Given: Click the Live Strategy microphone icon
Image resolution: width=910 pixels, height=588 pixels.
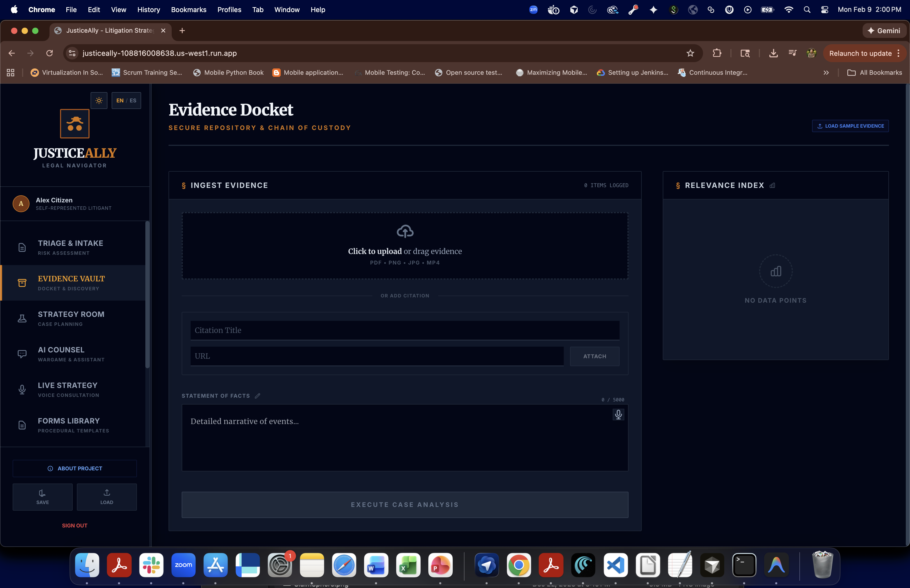Looking at the screenshot, I should [22, 390].
